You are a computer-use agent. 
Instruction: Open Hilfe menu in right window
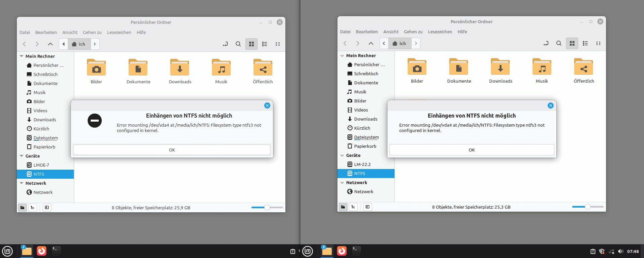[x=462, y=32]
